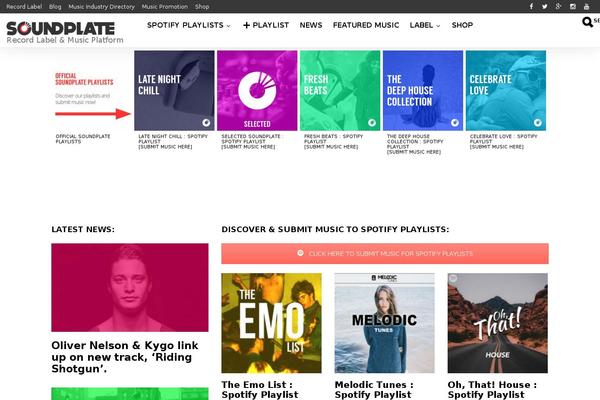The height and width of the screenshot is (400, 600).
Task: Open the + Playlist menu item
Action: click(266, 25)
